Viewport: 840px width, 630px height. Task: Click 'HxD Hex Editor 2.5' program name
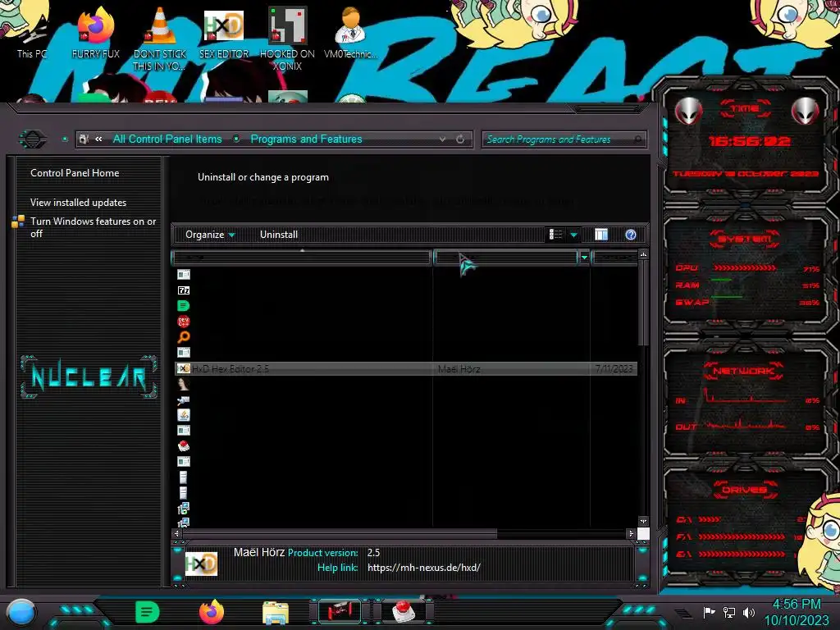click(231, 369)
